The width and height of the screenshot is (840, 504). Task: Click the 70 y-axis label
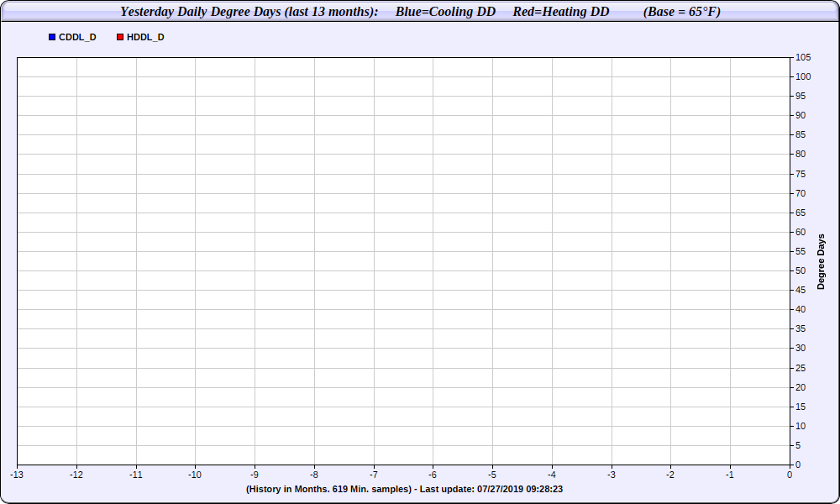coord(801,193)
